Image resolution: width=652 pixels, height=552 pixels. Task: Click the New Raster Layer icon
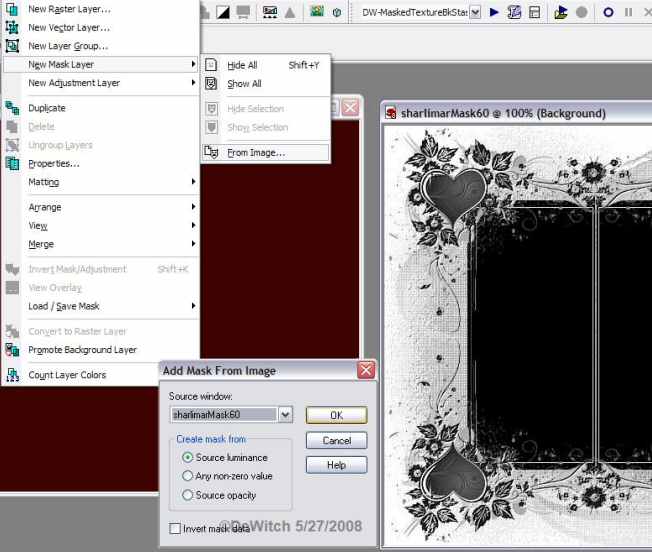[12, 9]
